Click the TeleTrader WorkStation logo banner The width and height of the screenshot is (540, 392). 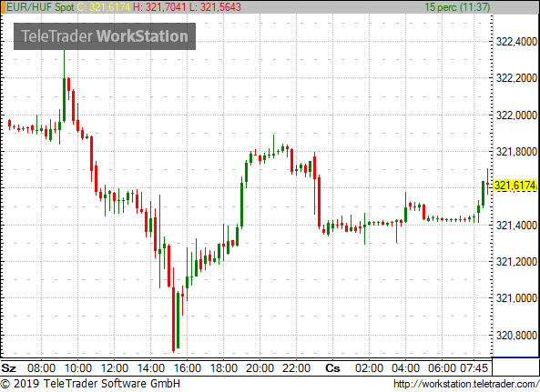pos(105,36)
